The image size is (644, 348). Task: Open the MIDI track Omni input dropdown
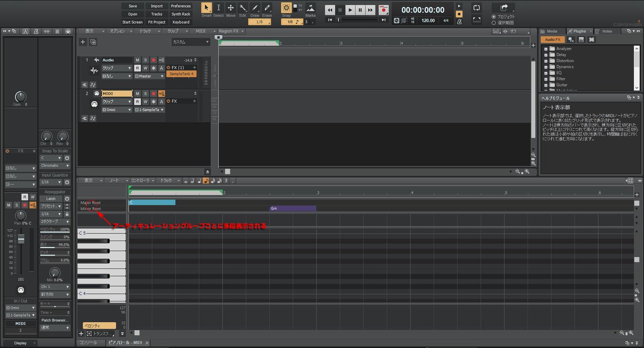click(x=117, y=110)
